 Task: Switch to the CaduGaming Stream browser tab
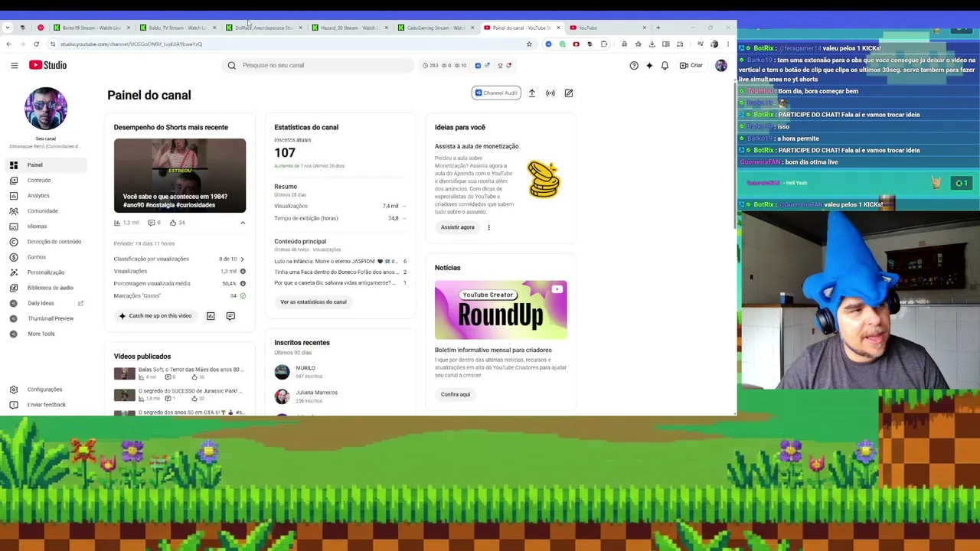coord(434,28)
